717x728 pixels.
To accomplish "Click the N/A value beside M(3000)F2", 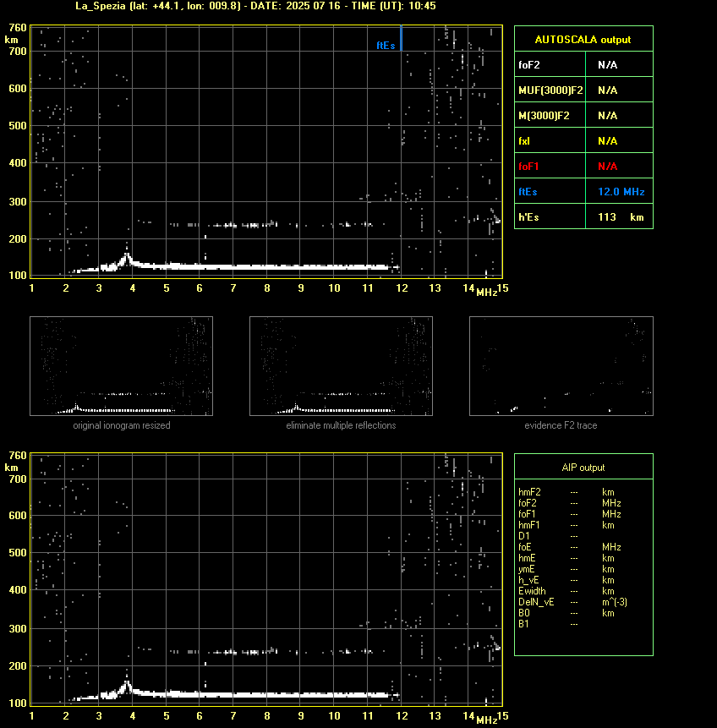I will point(607,116).
